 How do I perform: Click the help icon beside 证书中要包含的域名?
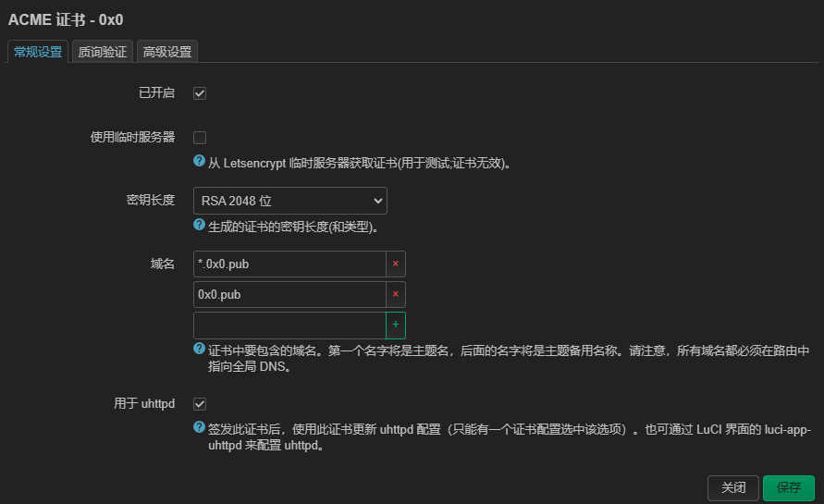coord(199,349)
